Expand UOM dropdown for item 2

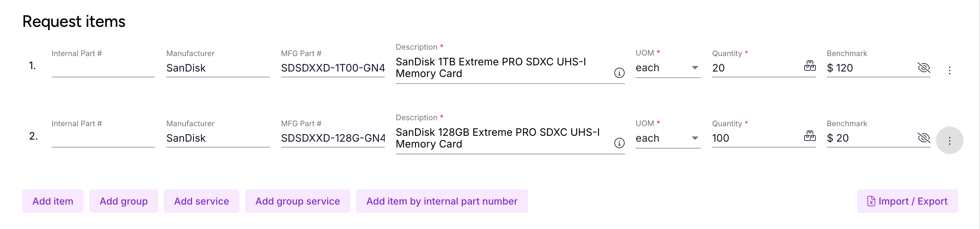[x=694, y=138]
